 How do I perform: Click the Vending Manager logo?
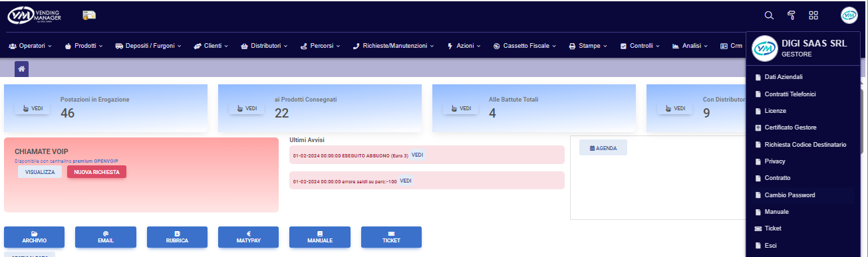[x=35, y=15]
